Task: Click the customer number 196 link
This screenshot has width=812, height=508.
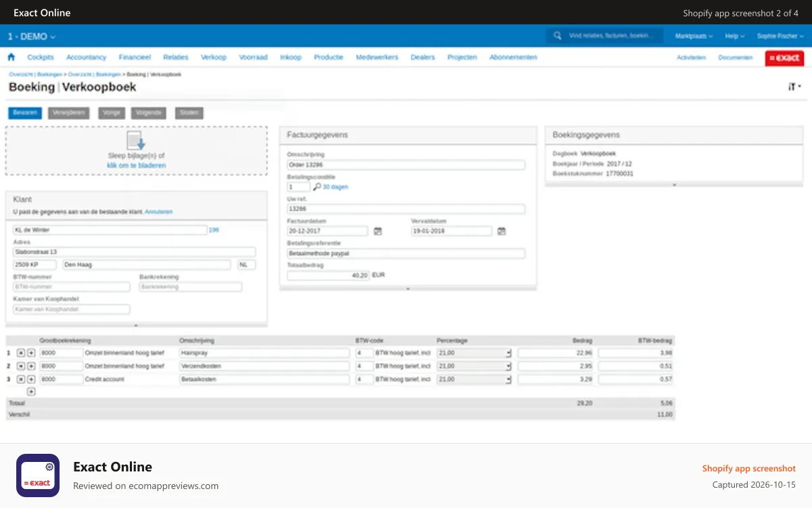Action: (x=214, y=230)
